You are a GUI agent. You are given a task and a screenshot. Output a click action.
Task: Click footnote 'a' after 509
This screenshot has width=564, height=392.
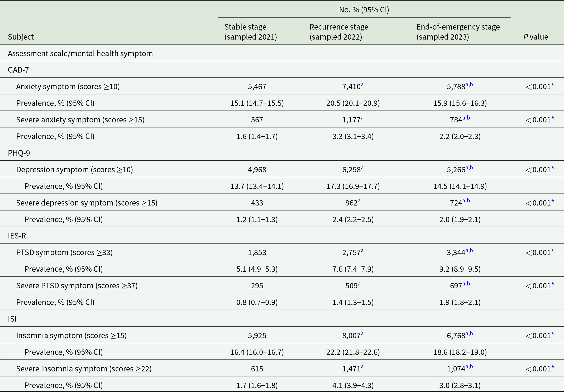point(359,284)
